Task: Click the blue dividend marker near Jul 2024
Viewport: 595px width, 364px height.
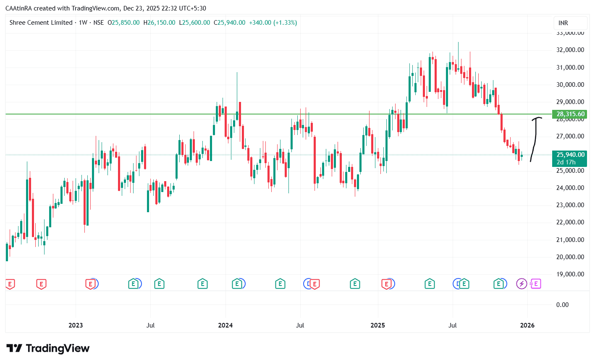Action: coord(307,284)
